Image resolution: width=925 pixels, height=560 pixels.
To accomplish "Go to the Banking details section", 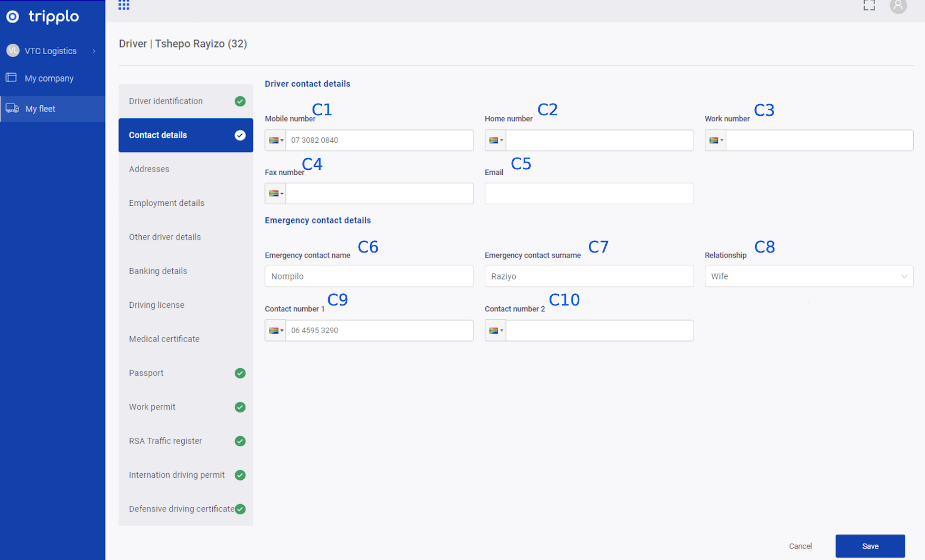I will (x=158, y=271).
